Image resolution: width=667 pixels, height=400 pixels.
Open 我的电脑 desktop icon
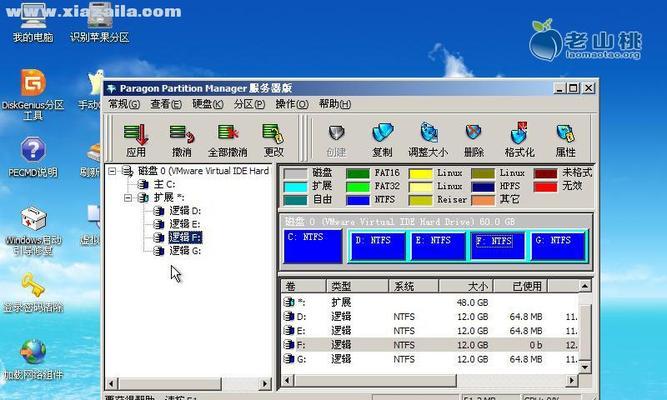[x=33, y=22]
